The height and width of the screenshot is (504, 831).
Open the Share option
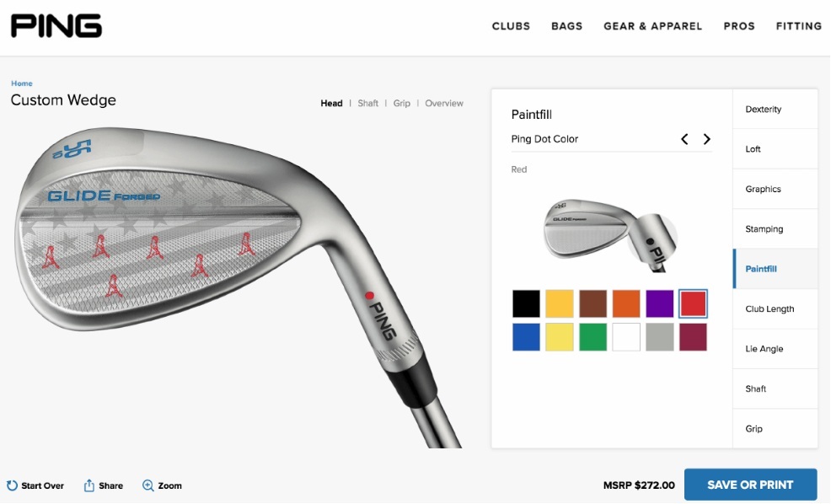[x=104, y=485]
